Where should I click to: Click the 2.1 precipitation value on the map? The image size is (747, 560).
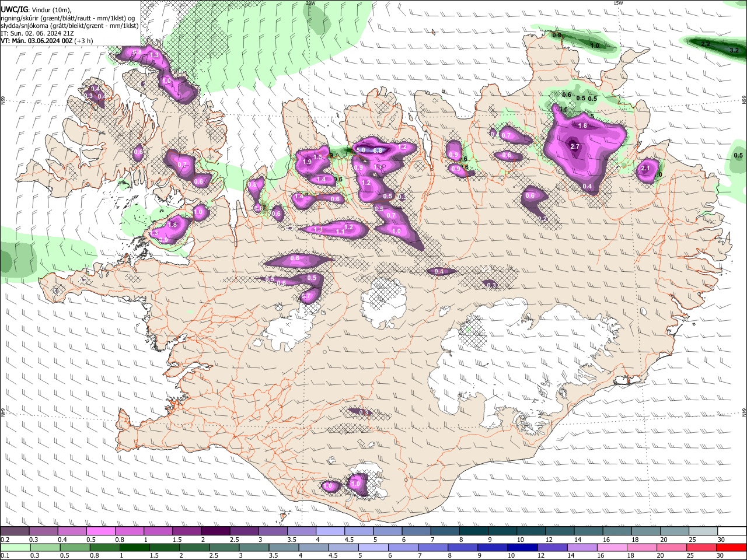[x=645, y=168]
